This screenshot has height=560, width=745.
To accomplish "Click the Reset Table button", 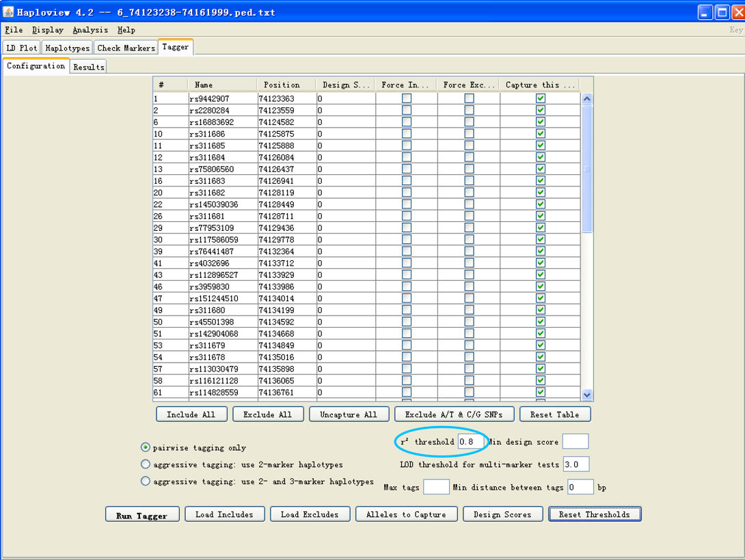I will point(555,415).
